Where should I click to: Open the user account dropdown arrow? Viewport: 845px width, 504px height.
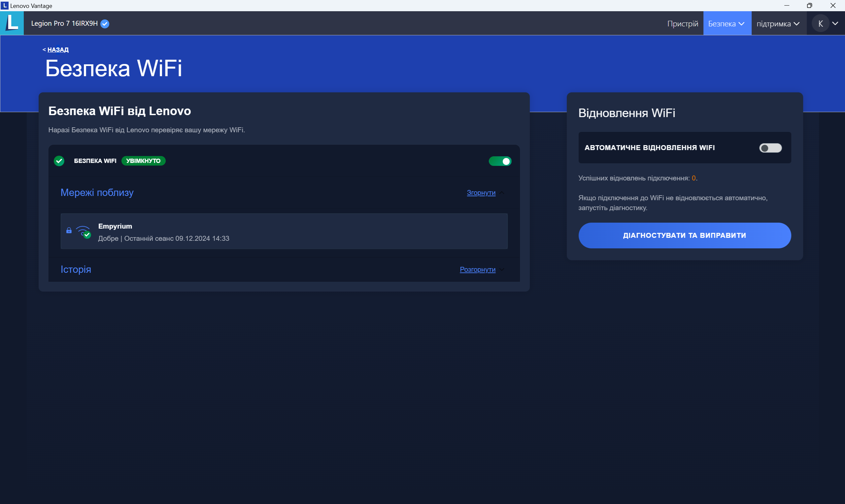(x=835, y=24)
